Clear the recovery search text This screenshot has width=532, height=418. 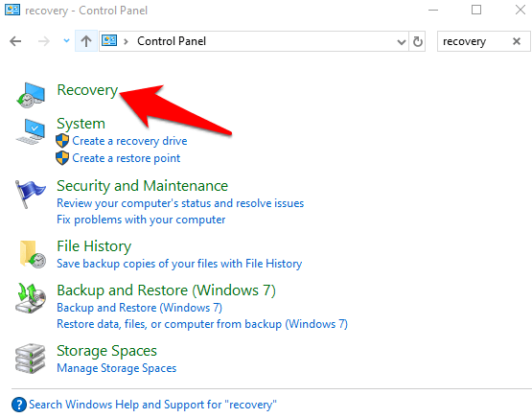pyautogui.click(x=517, y=41)
